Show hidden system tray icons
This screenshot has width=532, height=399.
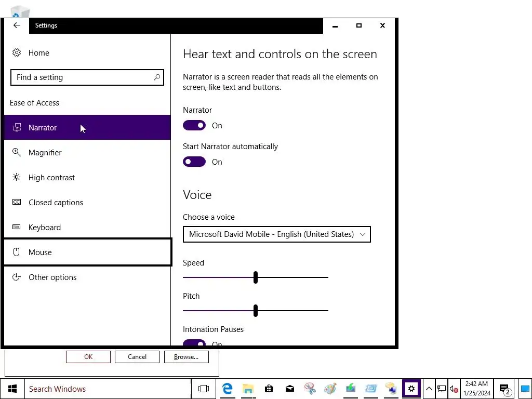point(429,389)
